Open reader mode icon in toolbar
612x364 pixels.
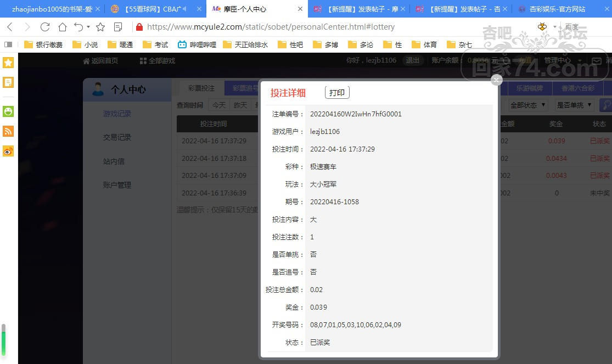pyautogui.click(x=117, y=26)
